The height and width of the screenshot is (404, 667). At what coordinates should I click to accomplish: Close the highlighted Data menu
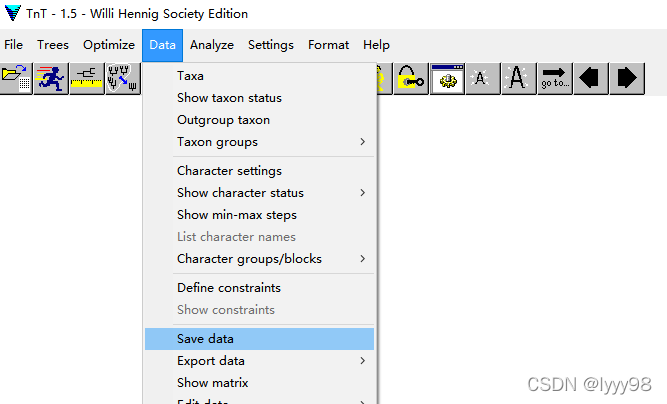(162, 45)
